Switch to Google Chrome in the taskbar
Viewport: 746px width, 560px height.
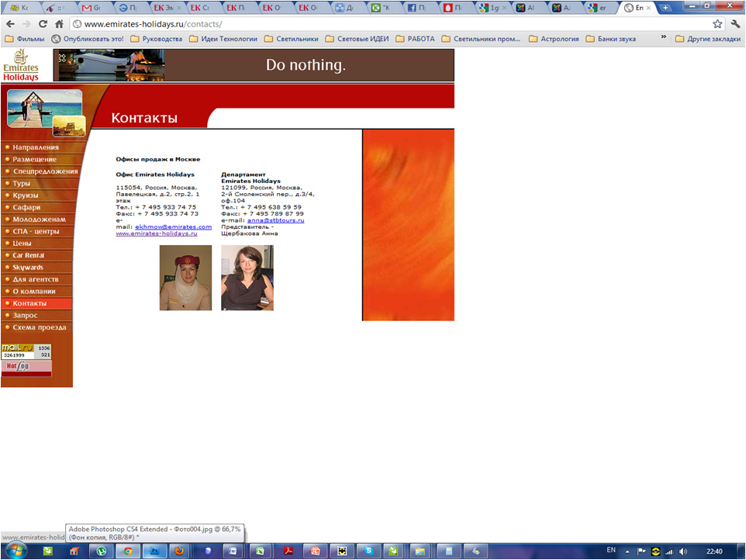point(128,551)
